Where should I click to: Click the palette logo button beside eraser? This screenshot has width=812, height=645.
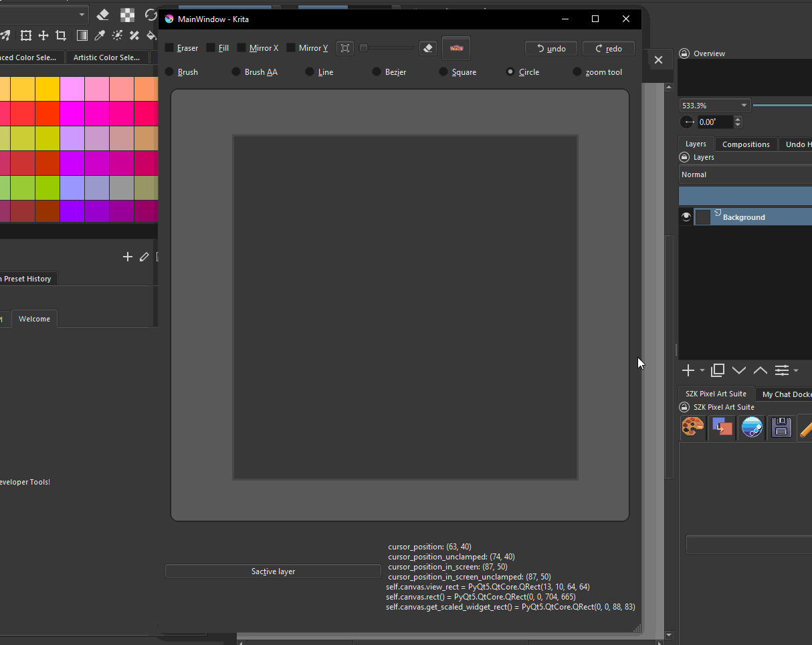click(x=456, y=48)
